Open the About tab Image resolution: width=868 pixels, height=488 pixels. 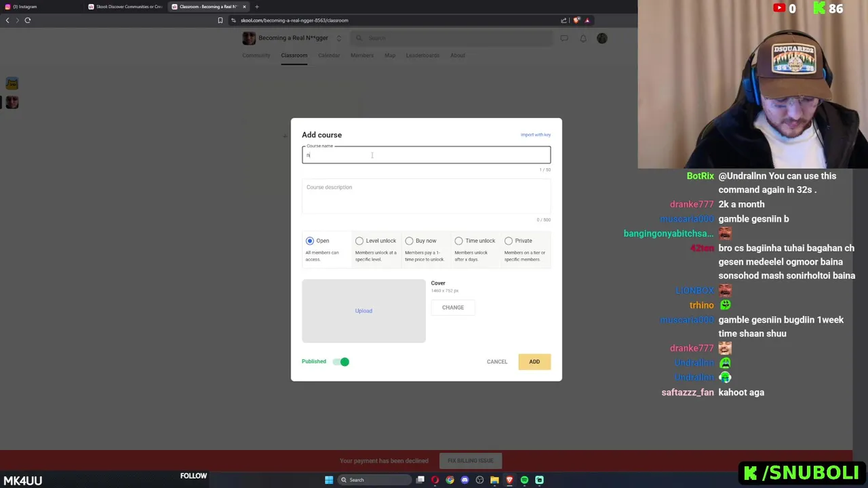[x=458, y=56]
